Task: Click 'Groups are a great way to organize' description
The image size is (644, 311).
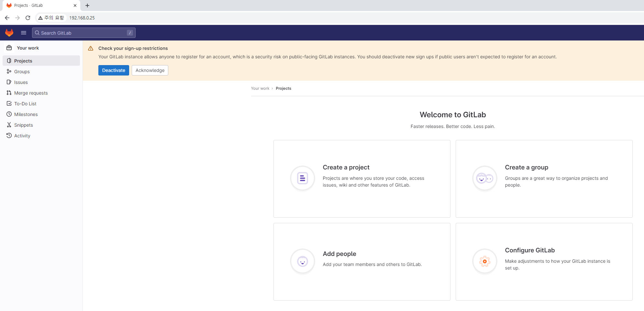Action: [556, 181]
